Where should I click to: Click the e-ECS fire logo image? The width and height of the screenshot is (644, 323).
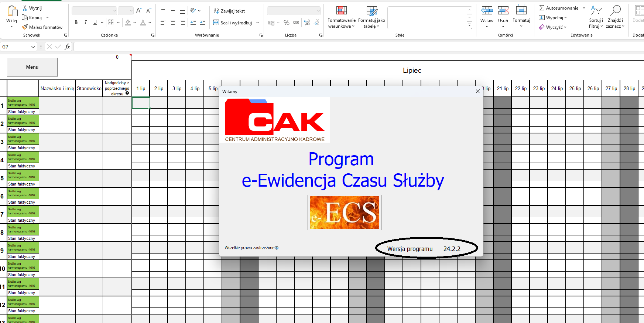[345, 212]
